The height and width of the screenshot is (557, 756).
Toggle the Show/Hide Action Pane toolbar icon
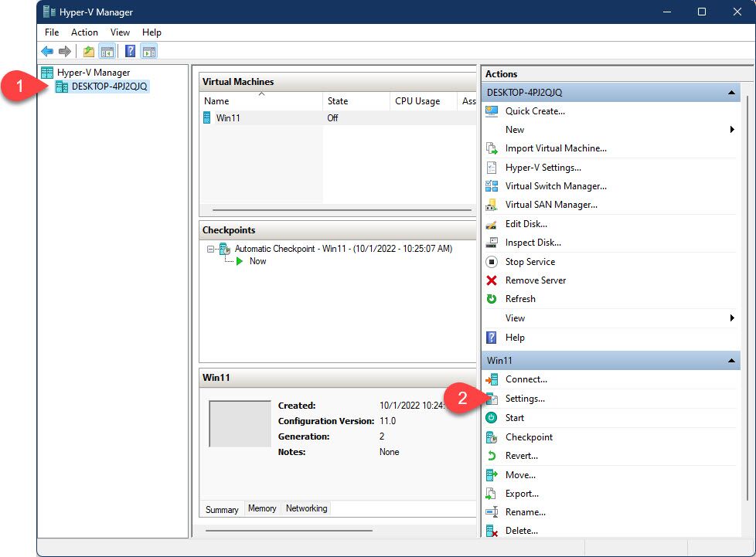pos(149,51)
